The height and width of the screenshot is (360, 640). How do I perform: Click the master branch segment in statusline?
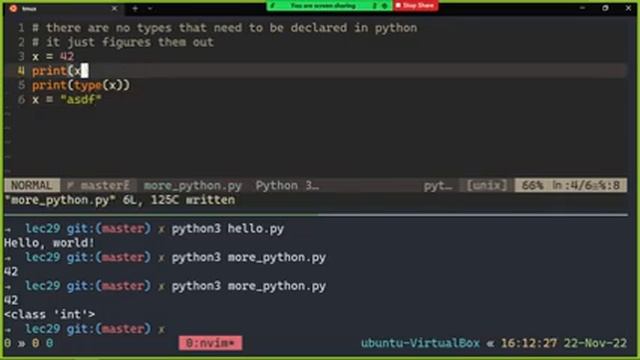pos(98,185)
